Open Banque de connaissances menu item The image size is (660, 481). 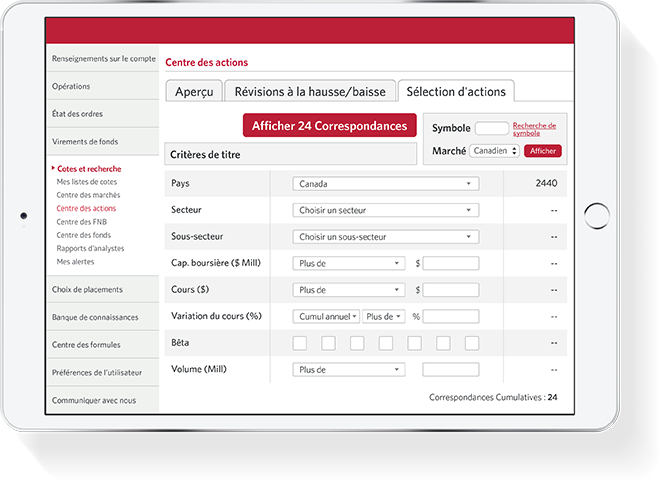coord(103,317)
